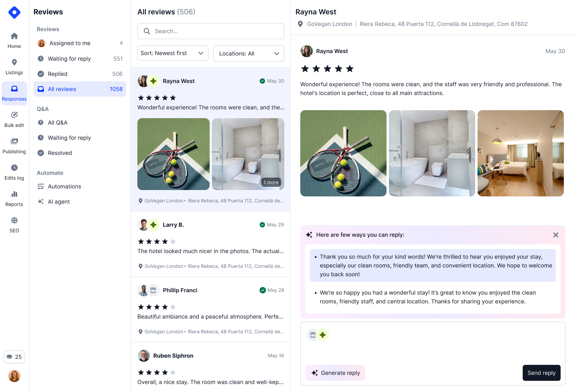The height and width of the screenshot is (392, 575).
Task: Open the Publishing section
Action: [14, 146]
